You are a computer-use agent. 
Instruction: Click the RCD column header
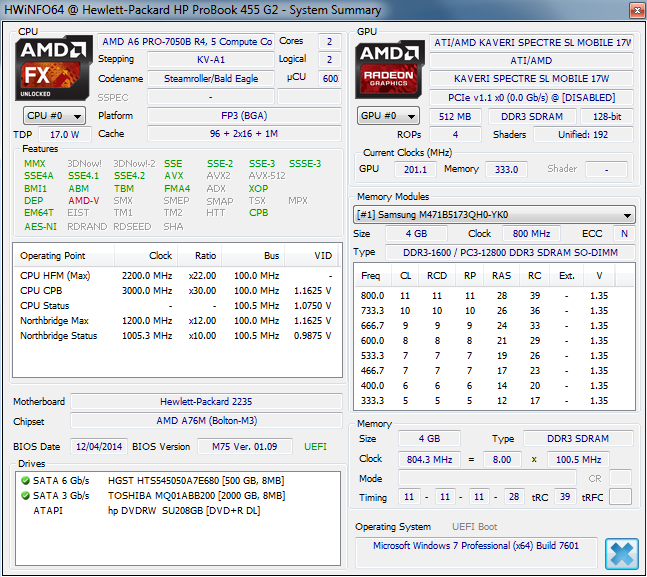tap(437, 276)
